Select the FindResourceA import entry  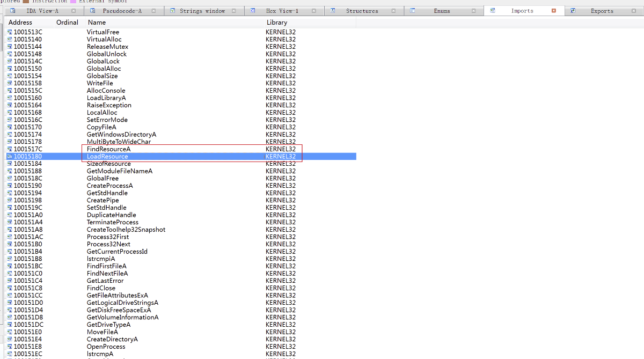coord(108,149)
